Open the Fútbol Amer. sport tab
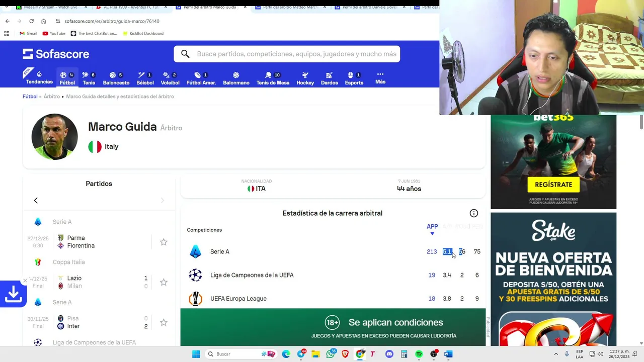This screenshot has width=644, height=362. tap(201, 78)
